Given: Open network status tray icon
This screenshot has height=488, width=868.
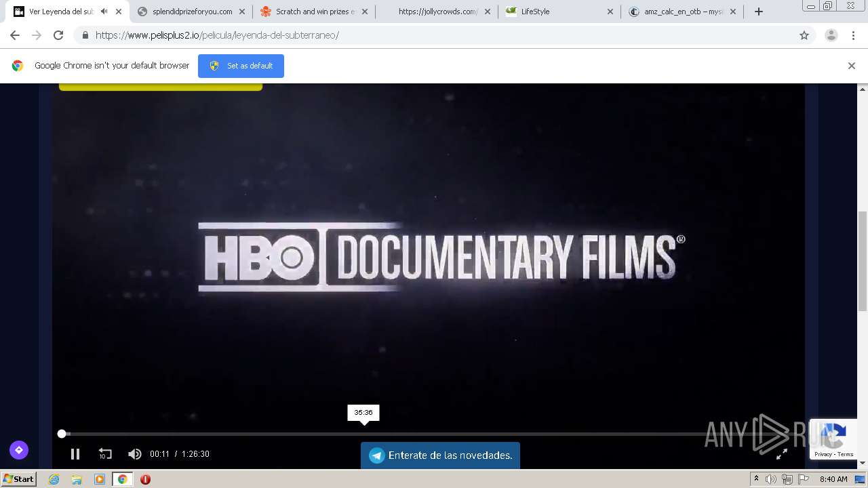Looking at the screenshot, I should tap(787, 479).
